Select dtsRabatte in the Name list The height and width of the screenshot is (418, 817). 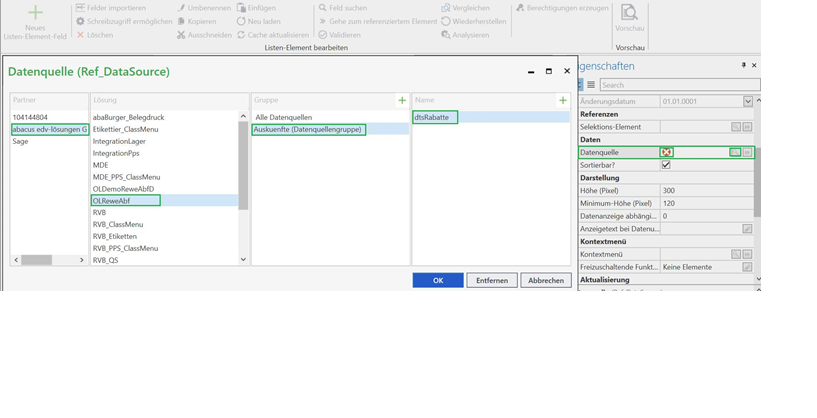coord(432,117)
